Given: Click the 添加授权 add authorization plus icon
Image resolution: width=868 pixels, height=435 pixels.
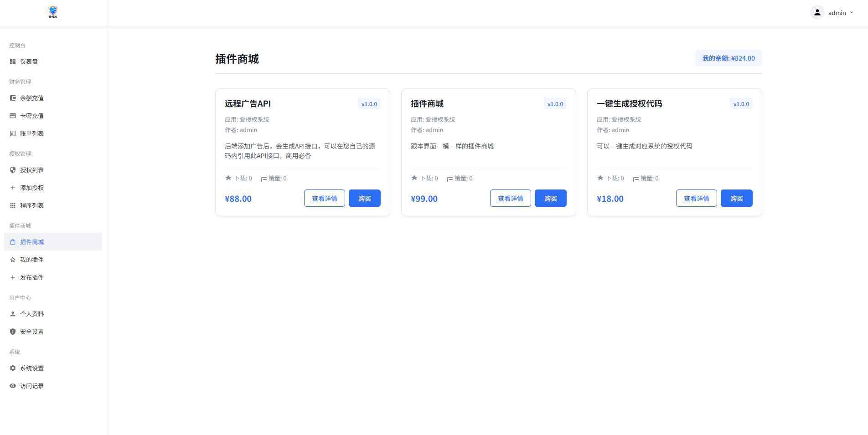Looking at the screenshot, I should click(x=12, y=188).
